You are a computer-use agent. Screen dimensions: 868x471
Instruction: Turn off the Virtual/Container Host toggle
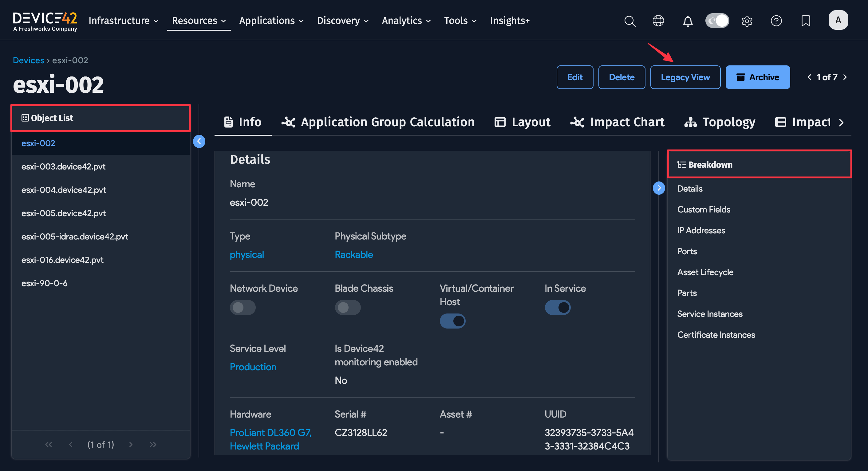pos(452,321)
